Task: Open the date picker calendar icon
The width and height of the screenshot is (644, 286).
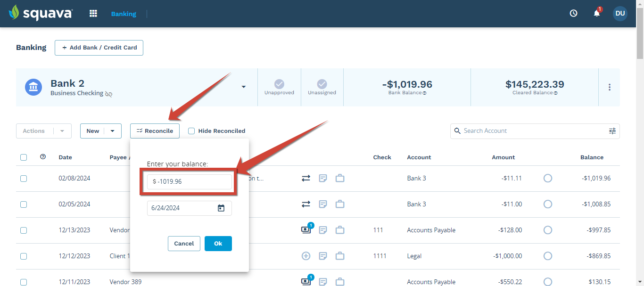Action: (221, 208)
